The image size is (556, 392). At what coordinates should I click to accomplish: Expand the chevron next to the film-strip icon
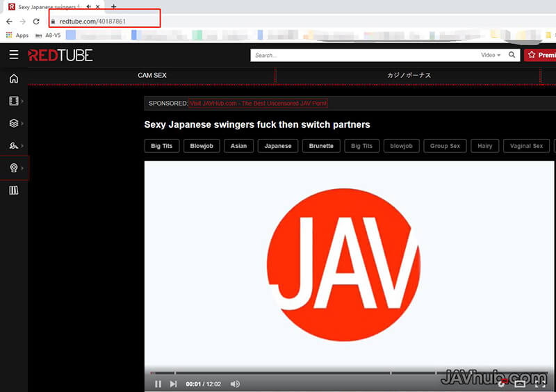pos(22,101)
